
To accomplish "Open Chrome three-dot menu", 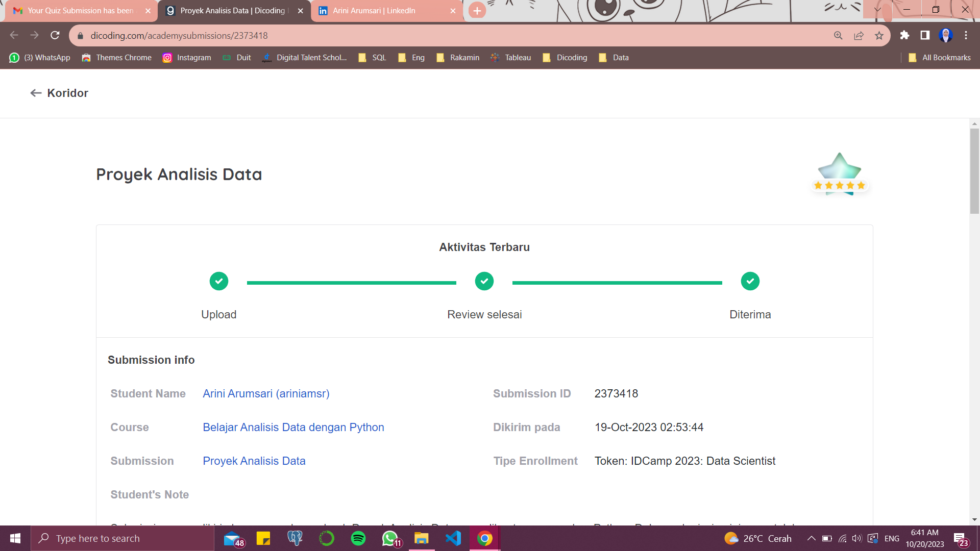I will click(966, 35).
